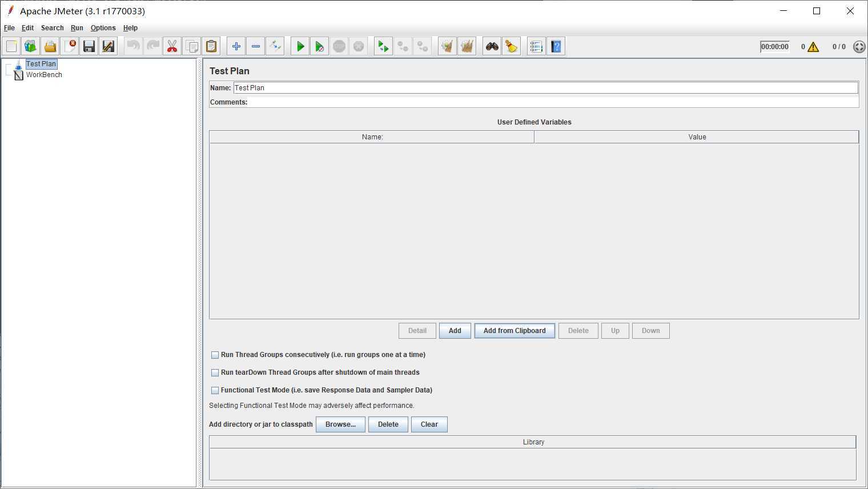Expand all tree nodes with plus icon

[x=236, y=46]
